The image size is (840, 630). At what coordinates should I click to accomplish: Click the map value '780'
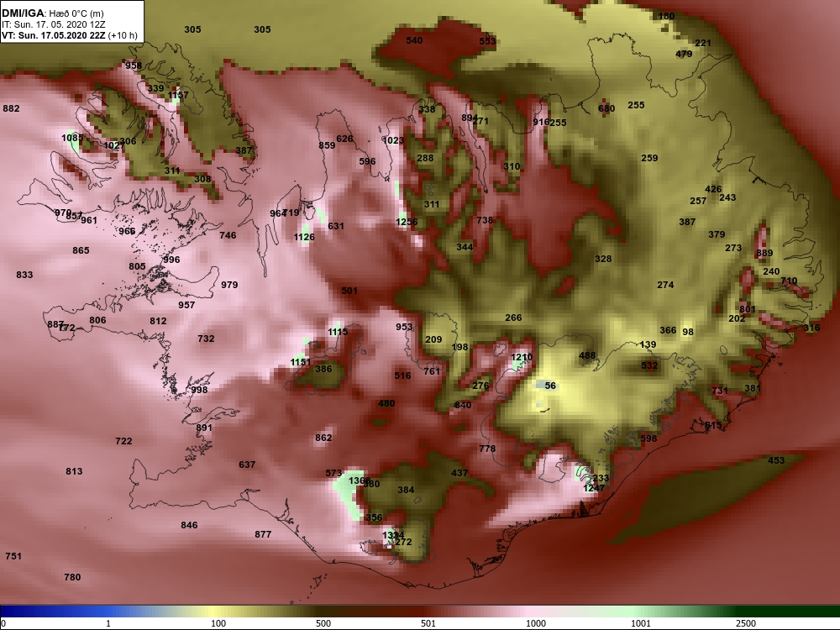(x=72, y=577)
